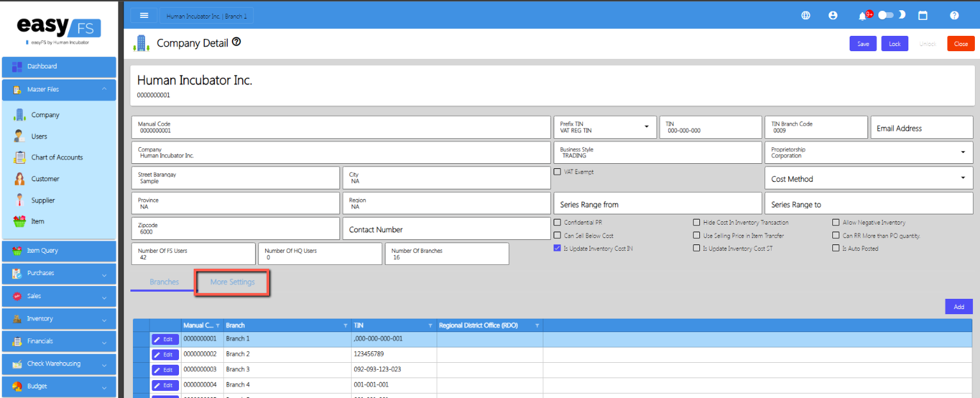Screen dimensions: 980x398
Task: Click the Human Incubator Inc. | Branch 1 selector
Action: coord(206,15)
